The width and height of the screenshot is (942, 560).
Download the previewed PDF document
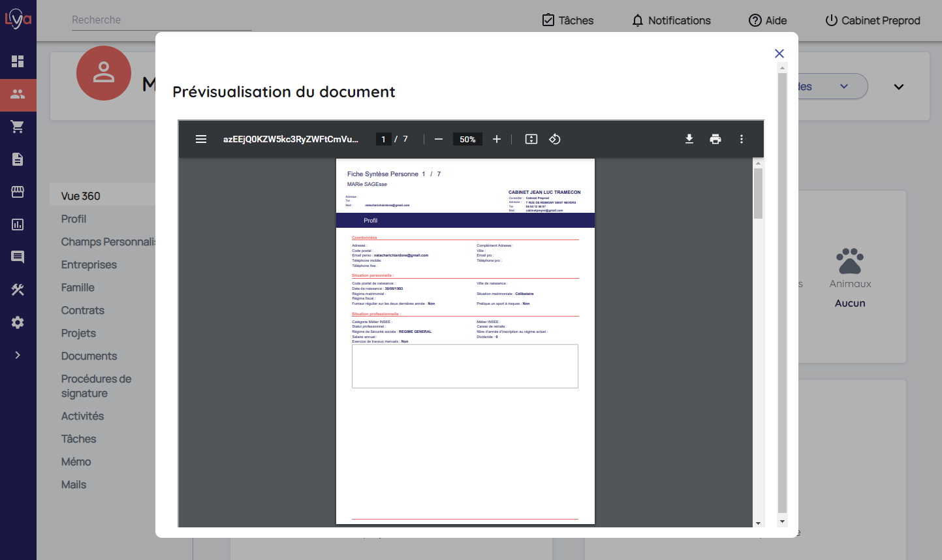pyautogui.click(x=689, y=139)
